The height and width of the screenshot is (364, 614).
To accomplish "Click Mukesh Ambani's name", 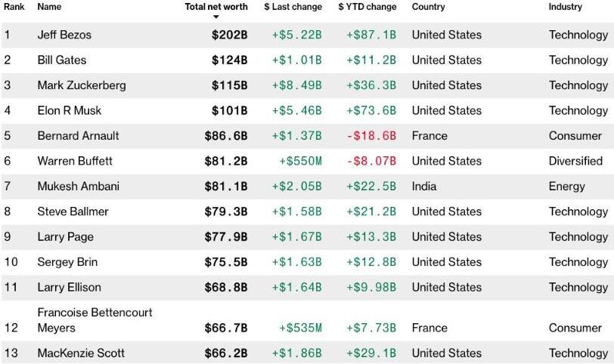I will coord(78,187).
